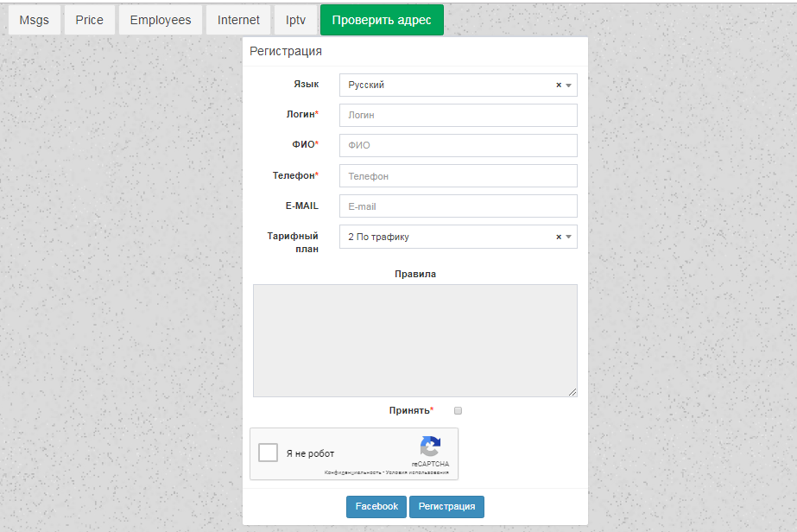Viewport: 797px width, 532px height.
Task: Click the reCAPTCHA logo icon
Action: (430, 447)
